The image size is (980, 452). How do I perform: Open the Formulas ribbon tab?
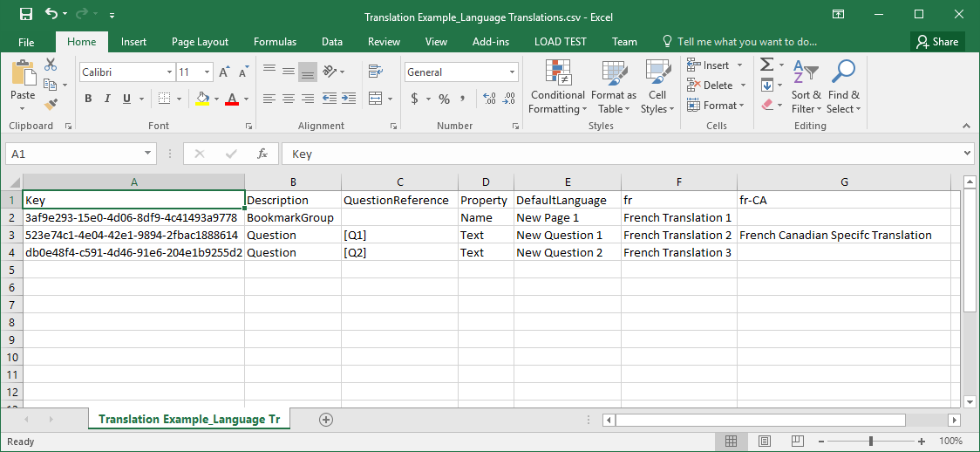[x=275, y=42]
